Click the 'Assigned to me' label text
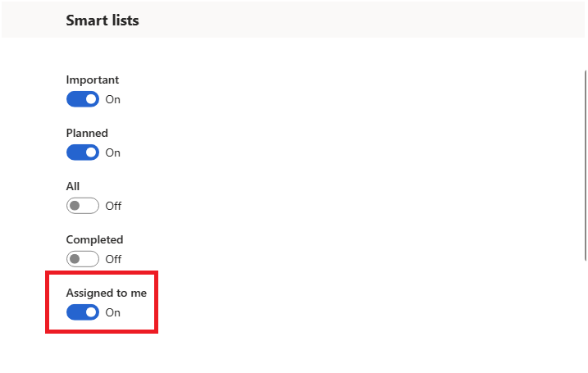This screenshot has width=588, height=373. 106,293
